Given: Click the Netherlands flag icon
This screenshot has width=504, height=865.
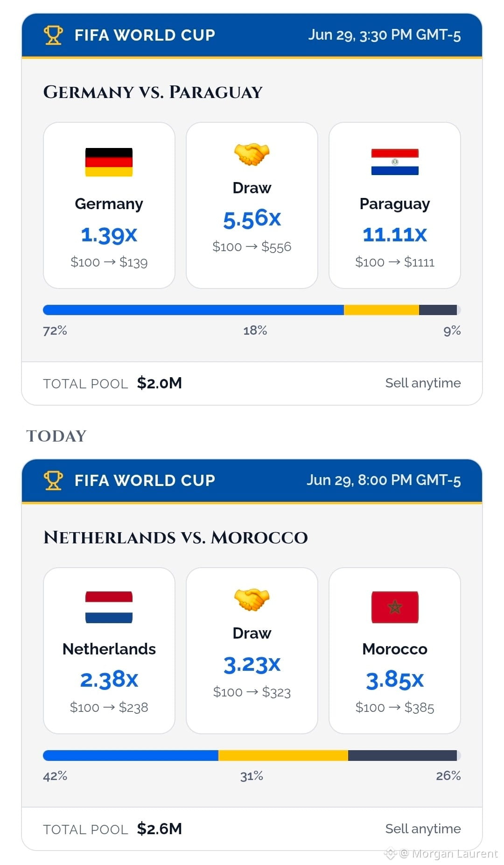Looking at the screenshot, I should (x=109, y=607).
